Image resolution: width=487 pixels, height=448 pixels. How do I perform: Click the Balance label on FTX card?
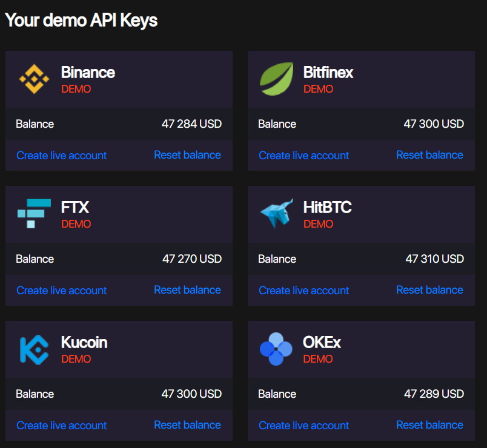tap(35, 259)
